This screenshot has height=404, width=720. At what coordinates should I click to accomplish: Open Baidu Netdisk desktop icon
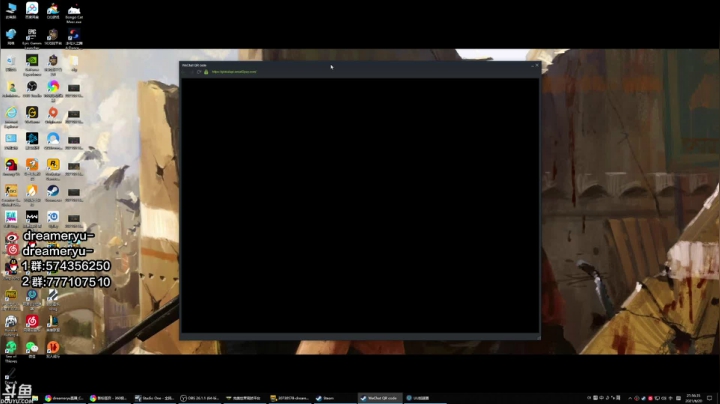(32, 11)
